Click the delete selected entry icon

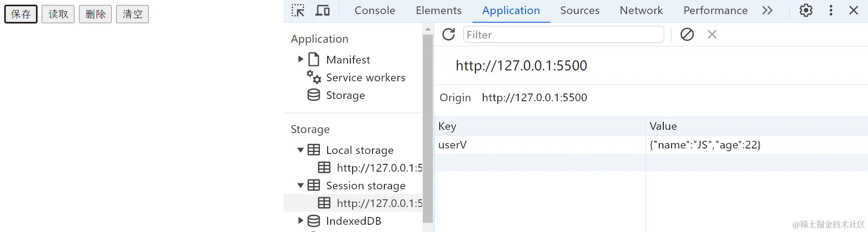pos(712,35)
